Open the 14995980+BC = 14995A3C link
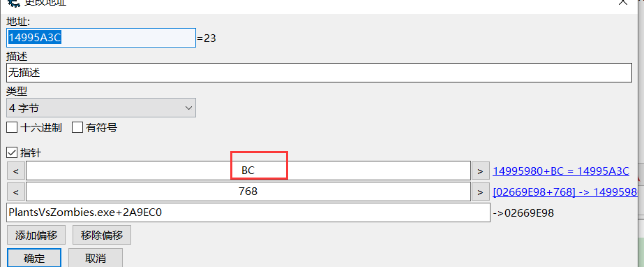Image resolution: width=644 pixels, height=267 pixels. [561, 171]
